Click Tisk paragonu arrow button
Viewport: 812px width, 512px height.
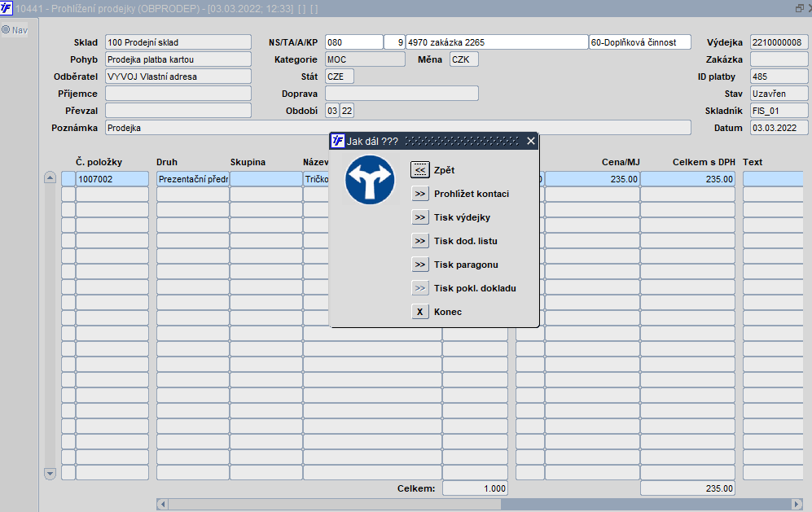pyautogui.click(x=420, y=265)
